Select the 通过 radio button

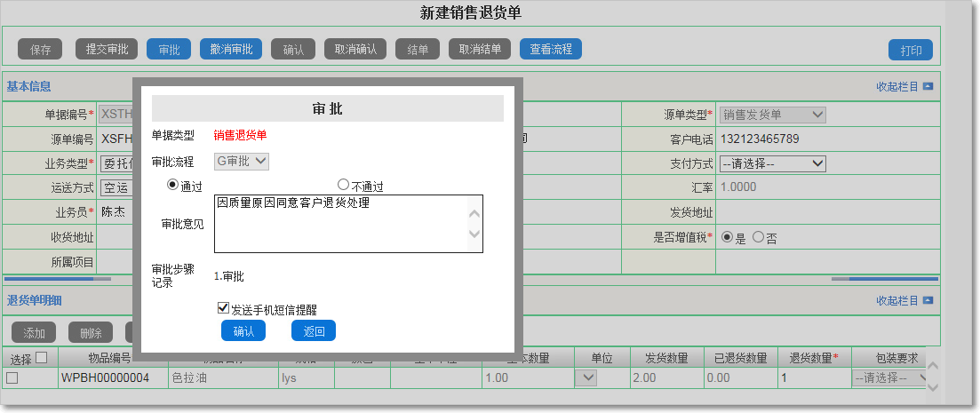click(172, 185)
